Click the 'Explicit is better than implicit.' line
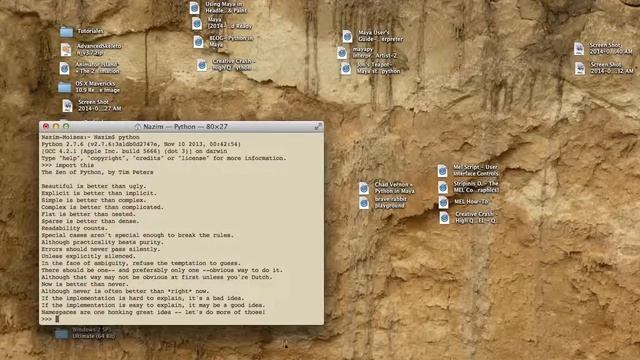This screenshot has height=360, width=640. (x=99, y=193)
